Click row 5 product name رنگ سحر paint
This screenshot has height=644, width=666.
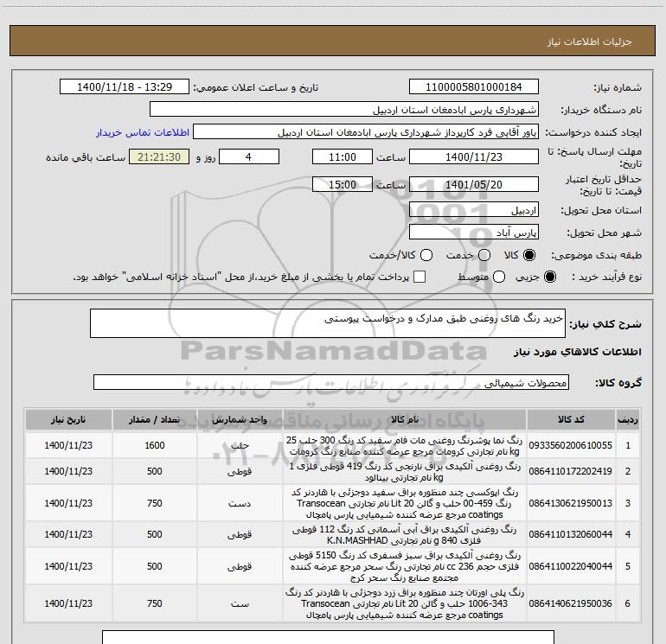pyautogui.click(x=405, y=566)
